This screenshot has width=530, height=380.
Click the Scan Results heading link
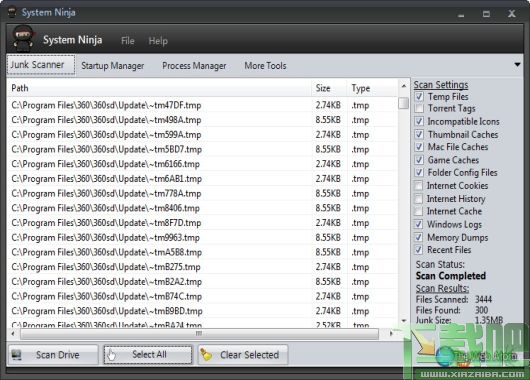click(442, 288)
